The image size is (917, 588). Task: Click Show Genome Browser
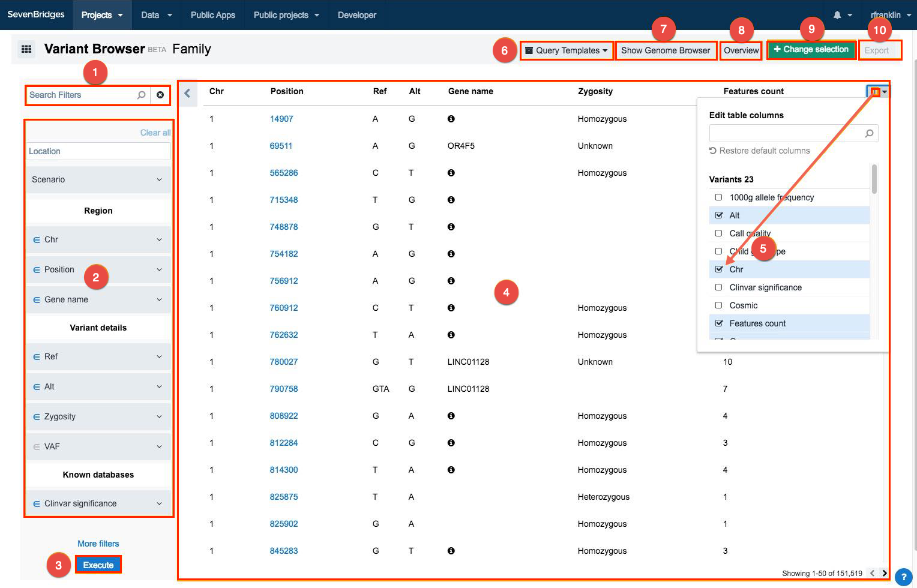click(666, 50)
